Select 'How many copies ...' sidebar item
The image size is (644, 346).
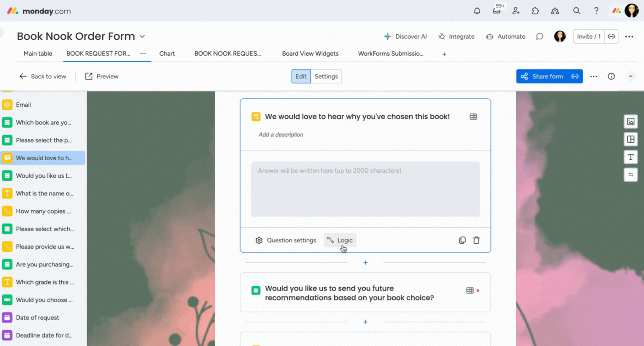(x=42, y=211)
